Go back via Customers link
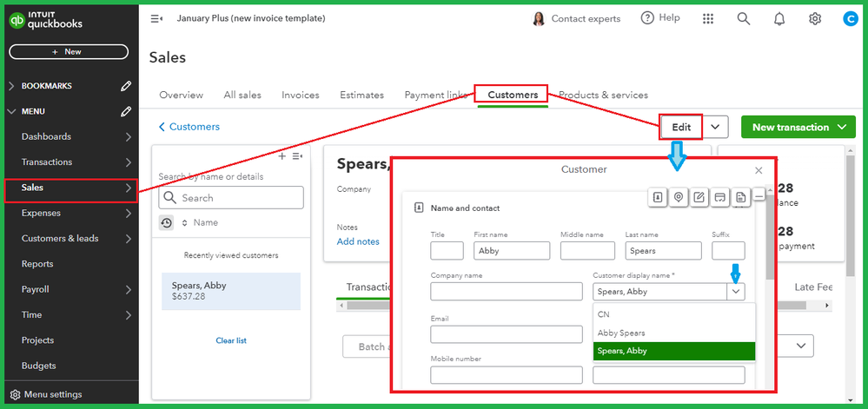Viewport: 868px width, 409px height. click(x=189, y=127)
